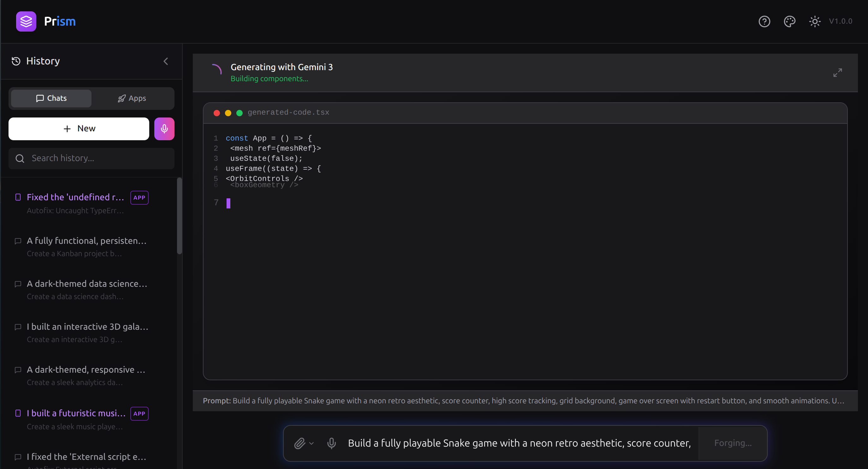The height and width of the screenshot is (469, 868).
Task: Switch to the Apps tab
Action: (x=132, y=98)
